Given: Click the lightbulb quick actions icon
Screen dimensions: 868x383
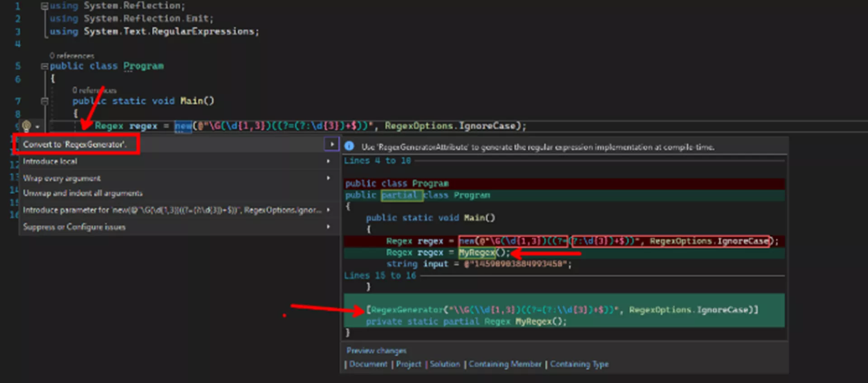Looking at the screenshot, I should [x=26, y=126].
